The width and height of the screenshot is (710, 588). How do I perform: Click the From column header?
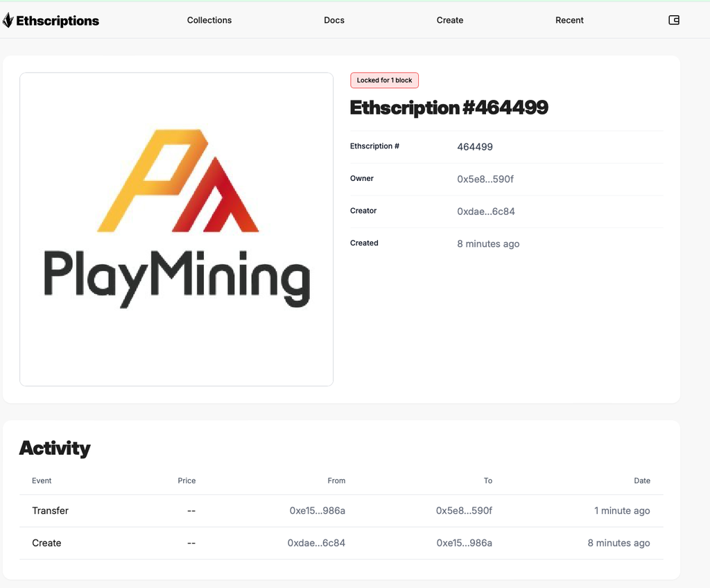336,481
